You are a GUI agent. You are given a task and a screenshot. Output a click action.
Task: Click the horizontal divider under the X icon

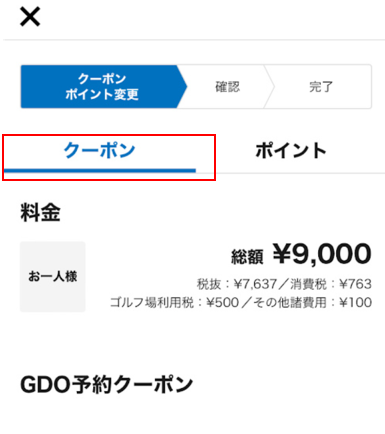coord(193,40)
